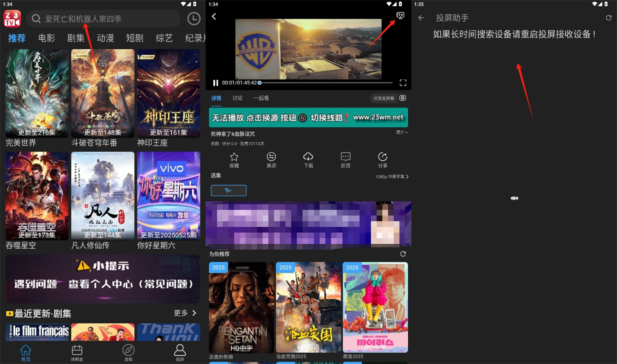
Task: Select the 短剧 category tab
Action: (x=135, y=38)
